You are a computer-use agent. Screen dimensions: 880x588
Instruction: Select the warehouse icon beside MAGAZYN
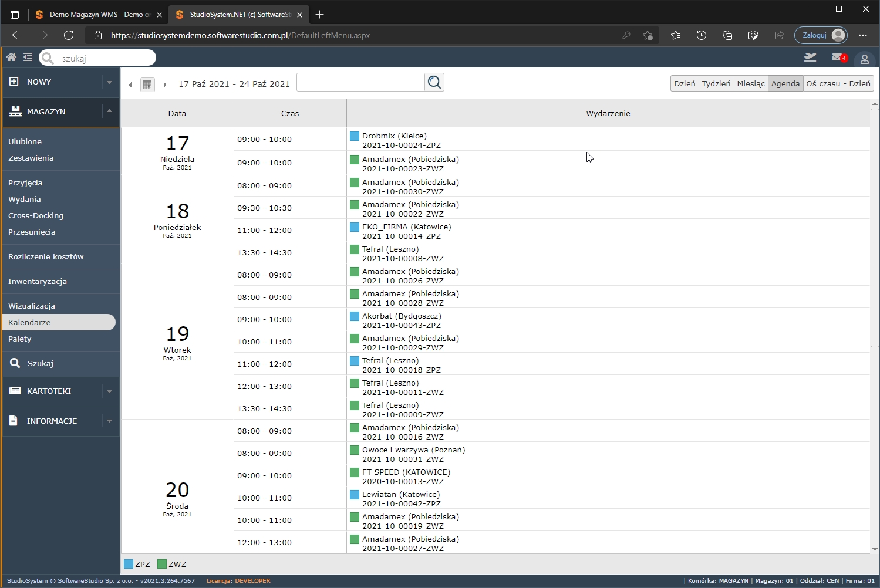(x=15, y=111)
